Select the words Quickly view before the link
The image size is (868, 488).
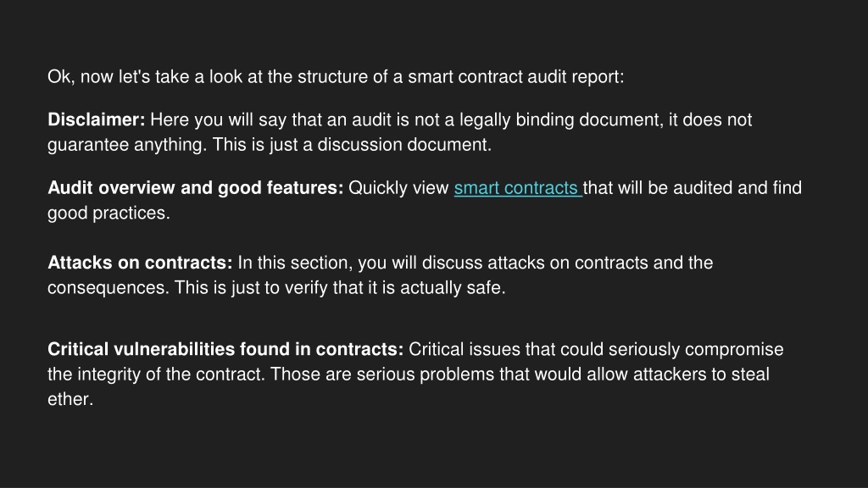pos(398,188)
